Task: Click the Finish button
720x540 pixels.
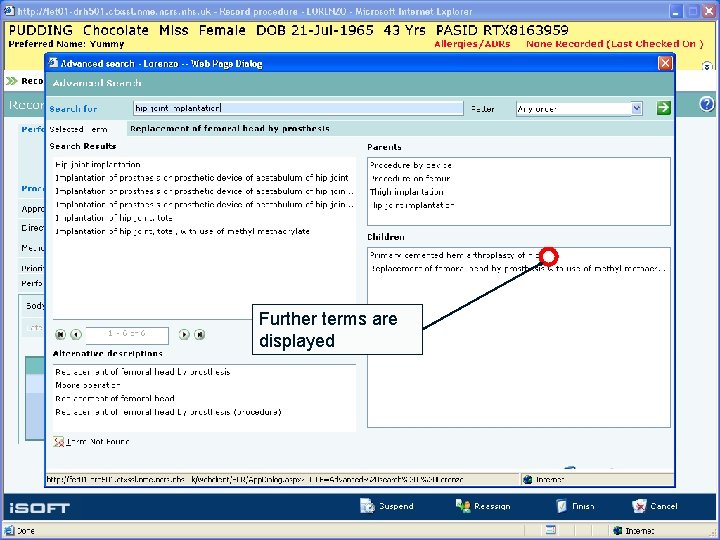Action: [575, 506]
